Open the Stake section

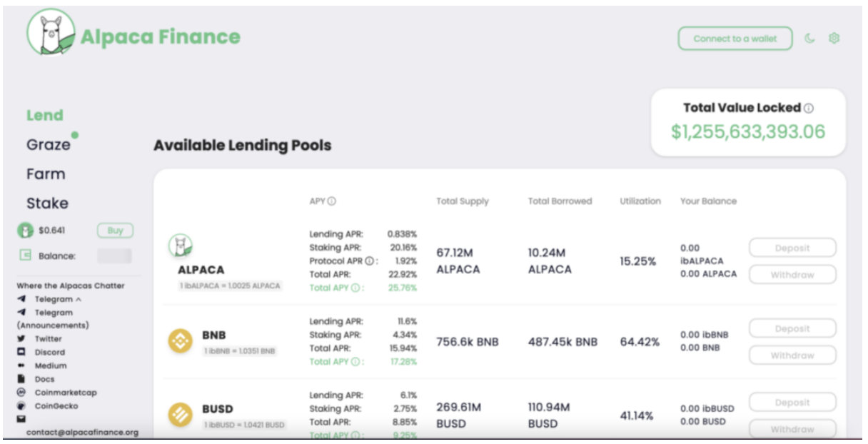tap(48, 203)
